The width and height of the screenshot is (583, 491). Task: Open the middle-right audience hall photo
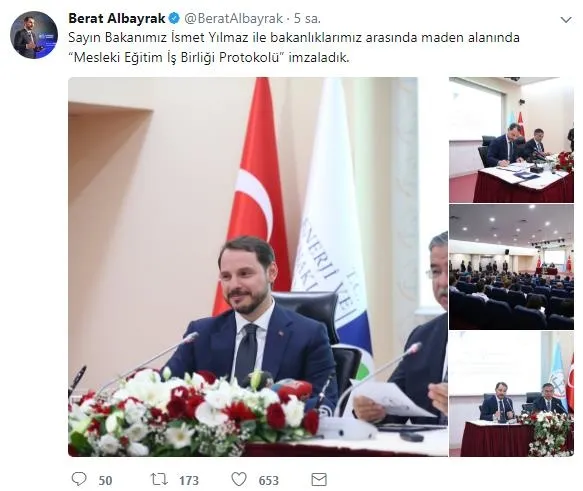511,267
